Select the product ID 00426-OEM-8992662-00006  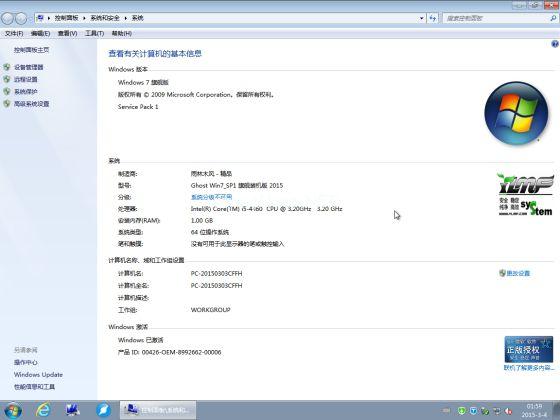(181, 352)
